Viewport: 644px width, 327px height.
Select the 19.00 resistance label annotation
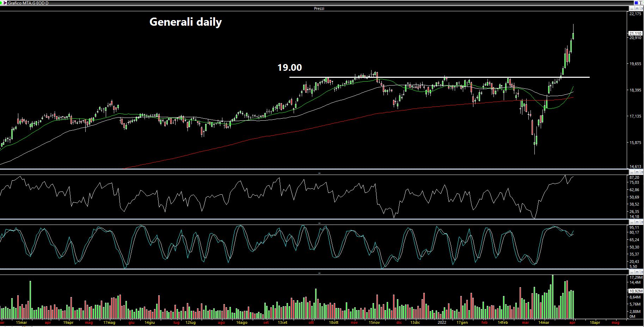[x=289, y=67]
